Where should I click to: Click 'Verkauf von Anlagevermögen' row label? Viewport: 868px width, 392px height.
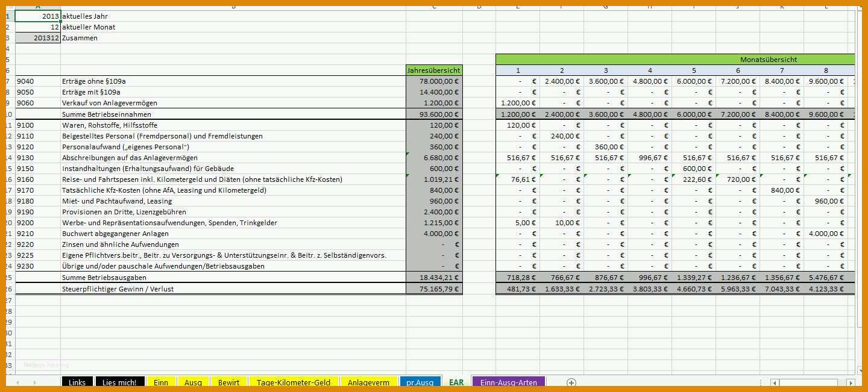109,103
